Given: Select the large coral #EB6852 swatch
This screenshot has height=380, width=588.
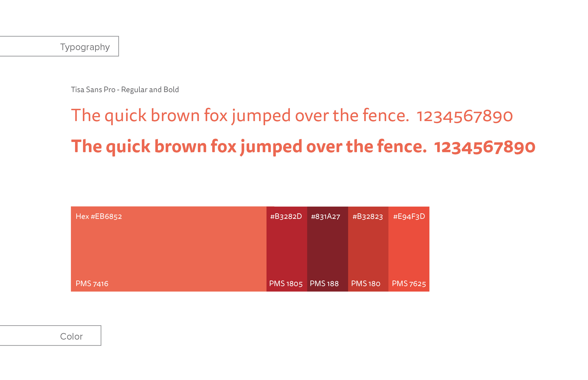Looking at the screenshot, I should coord(168,249).
